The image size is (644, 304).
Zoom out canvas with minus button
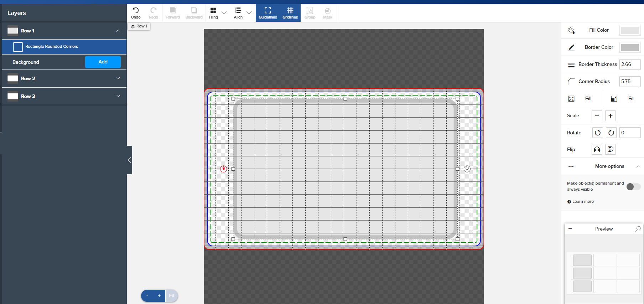[147, 296]
